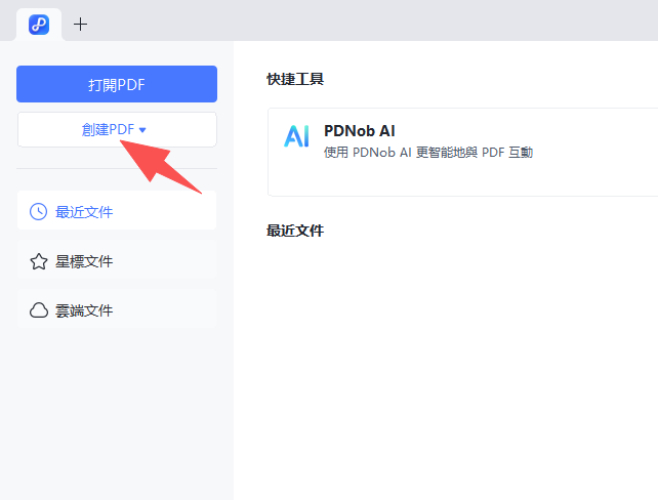Click the 最近文件 heading in main area
Viewport: 658px width, 500px height.
[295, 230]
